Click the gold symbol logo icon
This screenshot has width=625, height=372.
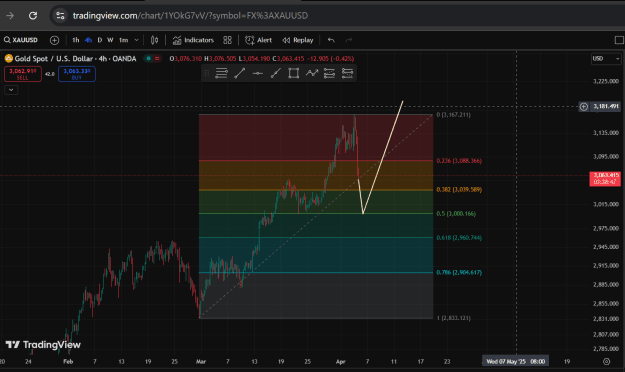pos(8,59)
